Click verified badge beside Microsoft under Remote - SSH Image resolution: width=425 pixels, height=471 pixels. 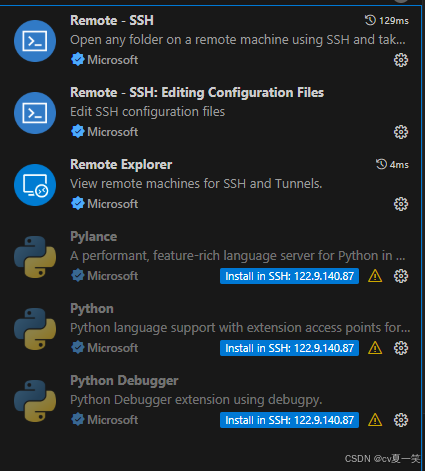[x=78, y=60]
